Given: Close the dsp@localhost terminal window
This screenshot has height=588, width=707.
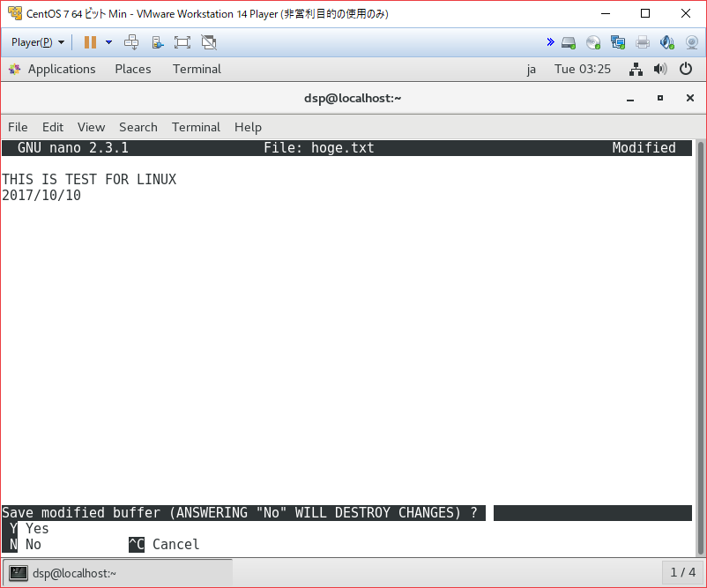Looking at the screenshot, I should [x=690, y=98].
